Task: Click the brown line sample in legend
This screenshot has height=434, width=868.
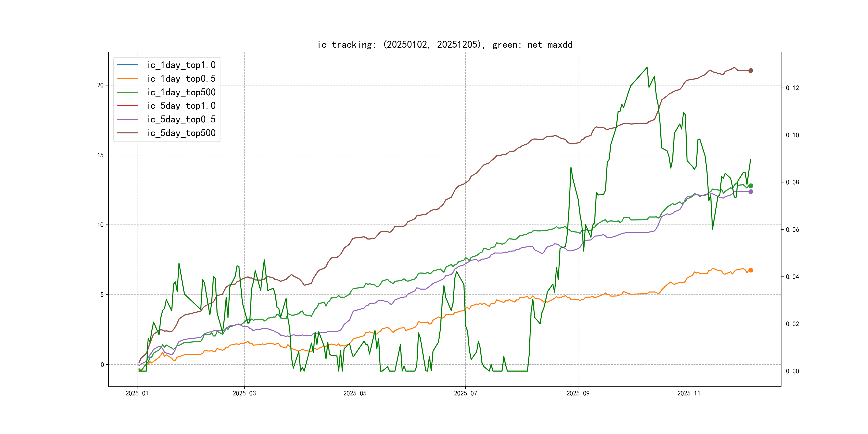Action: pos(127,133)
